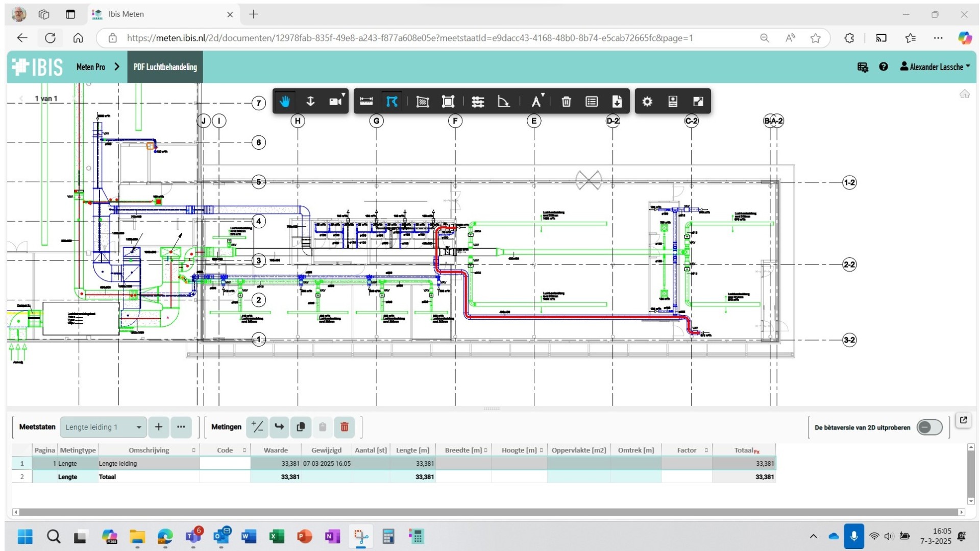Toggle the 2D beta version switch
This screenshot has width=980, height=551.
pos(929,427)
